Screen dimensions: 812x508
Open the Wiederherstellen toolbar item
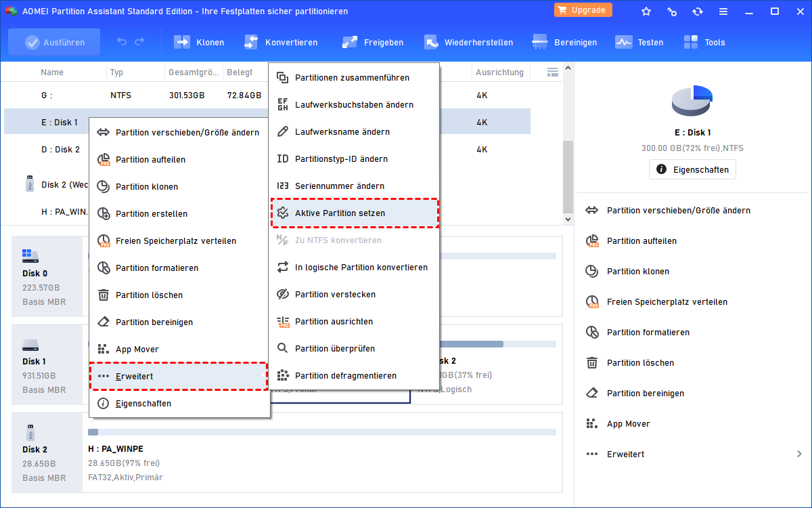[x=468, y=42]
